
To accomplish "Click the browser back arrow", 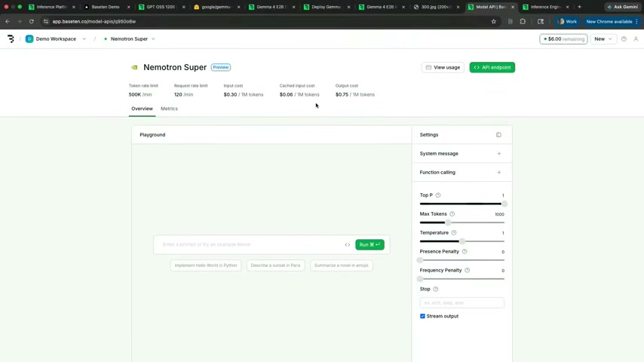I will (8, 21).
